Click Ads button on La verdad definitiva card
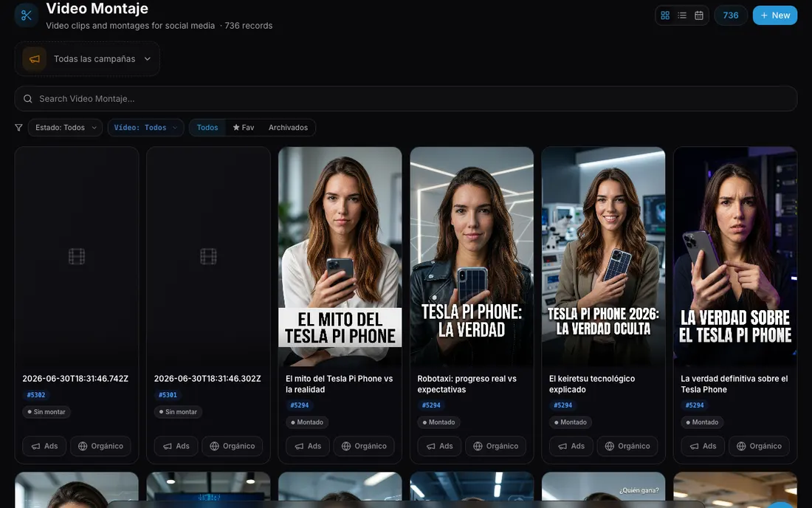Image resolution: width=812 pixels, height=508 pixels. tap(703, 446)
